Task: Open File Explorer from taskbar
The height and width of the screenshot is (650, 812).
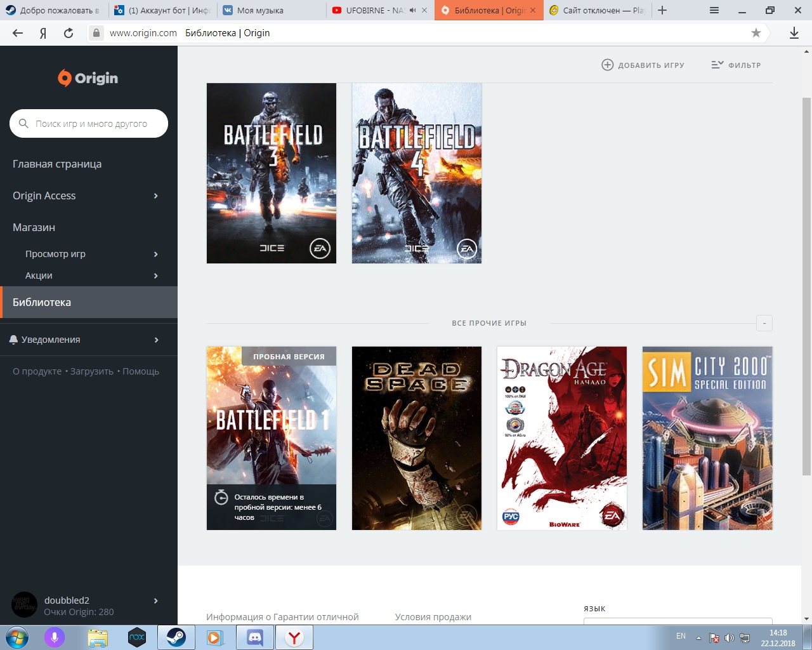Action: tap(98, 637)
